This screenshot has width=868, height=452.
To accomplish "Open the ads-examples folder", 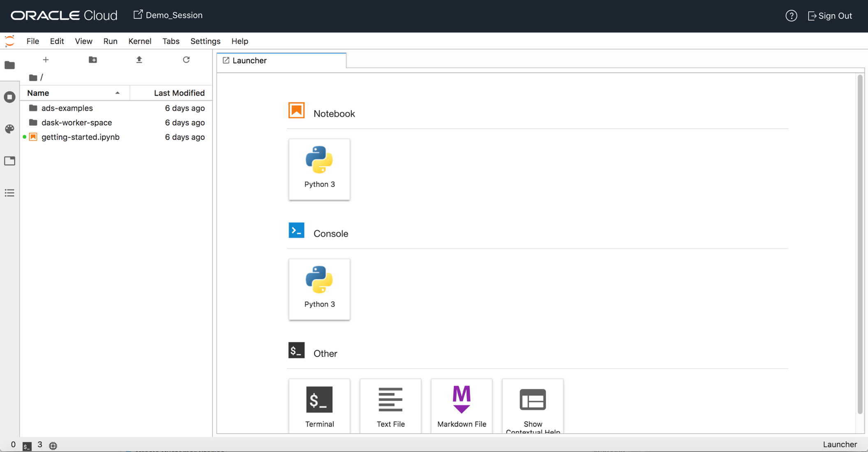I will pyautogui.click(x=67, y=108).
